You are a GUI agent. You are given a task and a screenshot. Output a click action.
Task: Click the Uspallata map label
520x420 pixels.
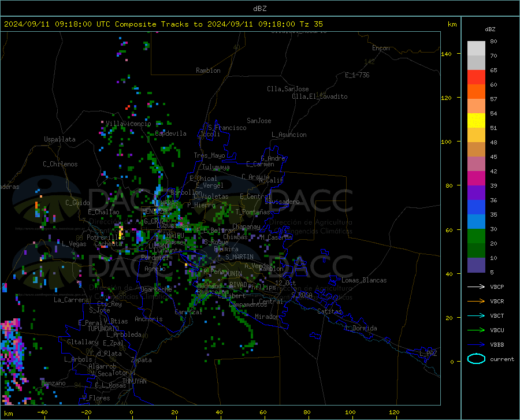60,139
